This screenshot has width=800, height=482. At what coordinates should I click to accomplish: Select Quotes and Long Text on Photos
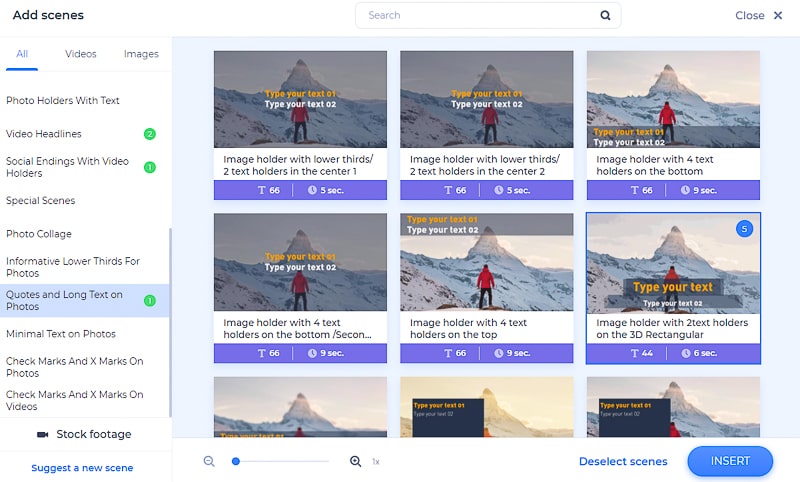click(x=85, y=300)
